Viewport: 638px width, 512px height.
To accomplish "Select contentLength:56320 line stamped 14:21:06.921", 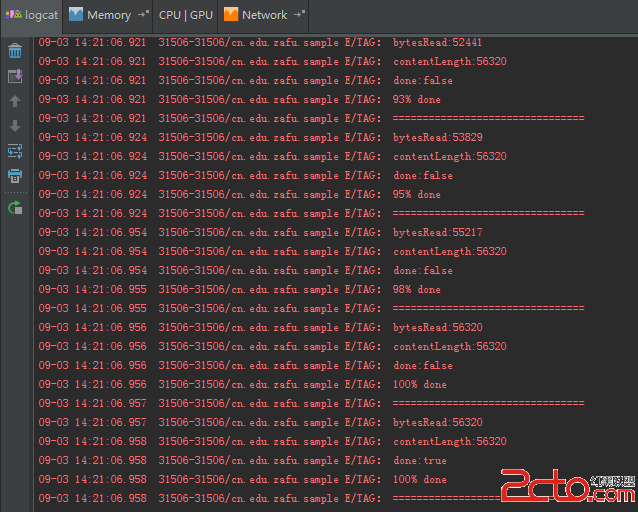I will 273,61.
